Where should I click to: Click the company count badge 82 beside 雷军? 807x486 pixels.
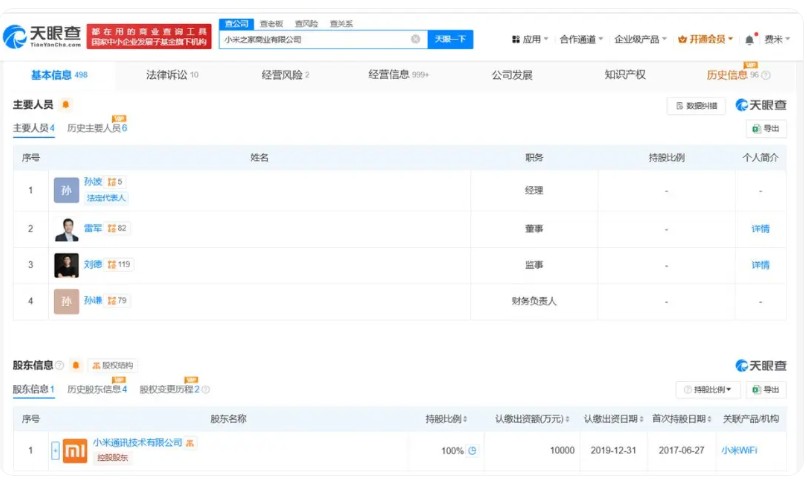pos(117,228)
